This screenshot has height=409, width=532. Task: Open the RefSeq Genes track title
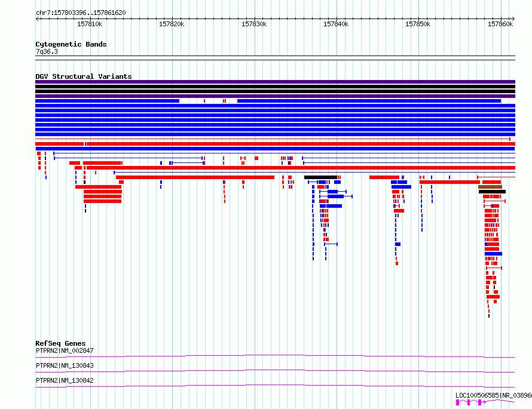coord(60,343)
